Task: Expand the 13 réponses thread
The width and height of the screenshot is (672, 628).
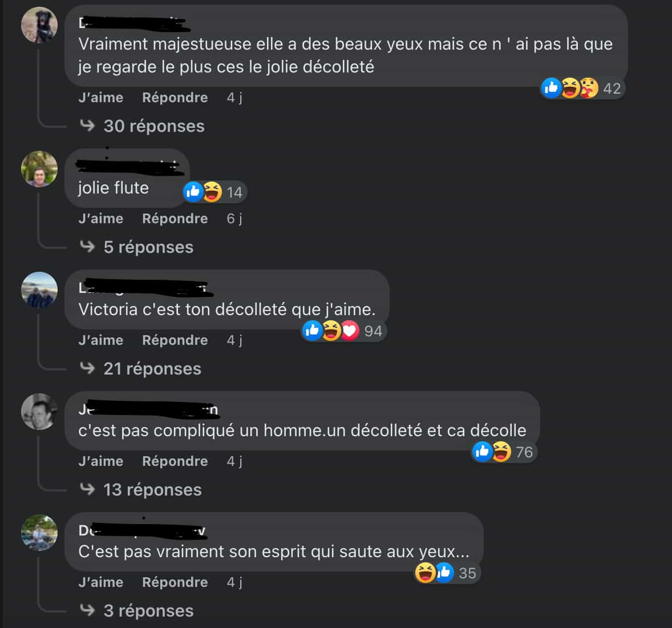Action: point(152,489)
